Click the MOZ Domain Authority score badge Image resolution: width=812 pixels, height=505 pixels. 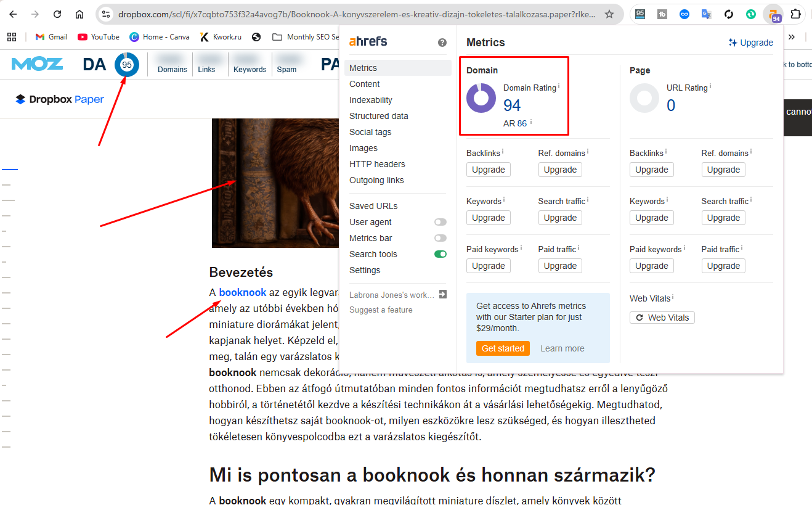point(127,64)
